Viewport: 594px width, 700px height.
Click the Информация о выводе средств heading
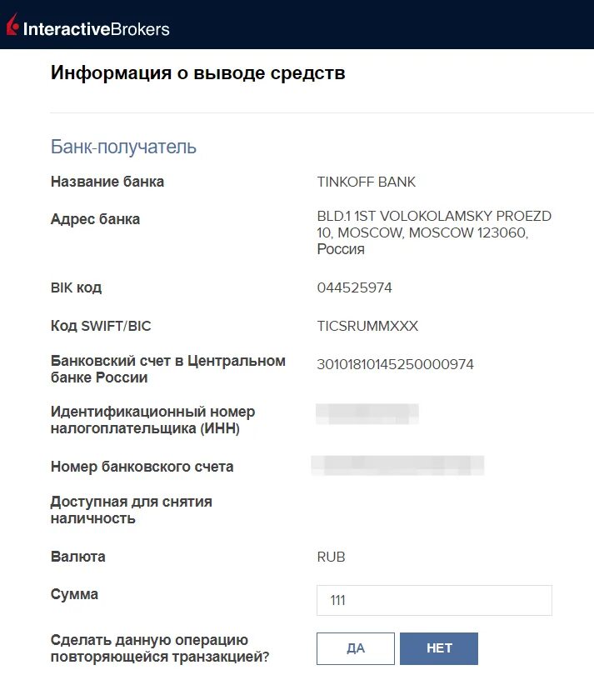[x=197, y=72]
